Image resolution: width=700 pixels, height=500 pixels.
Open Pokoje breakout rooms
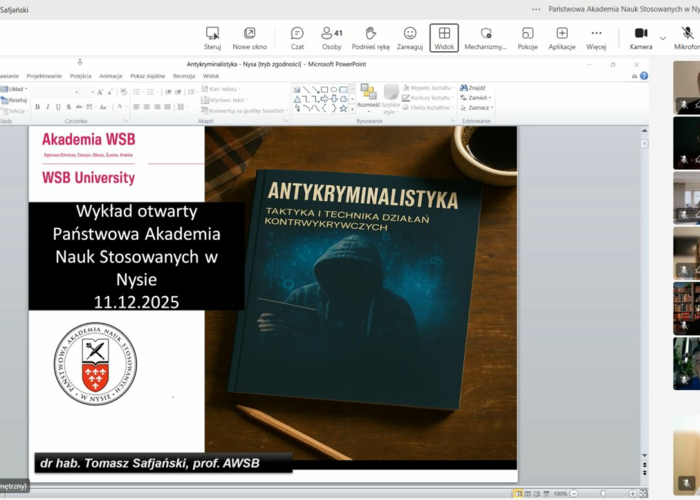(527, 38)
